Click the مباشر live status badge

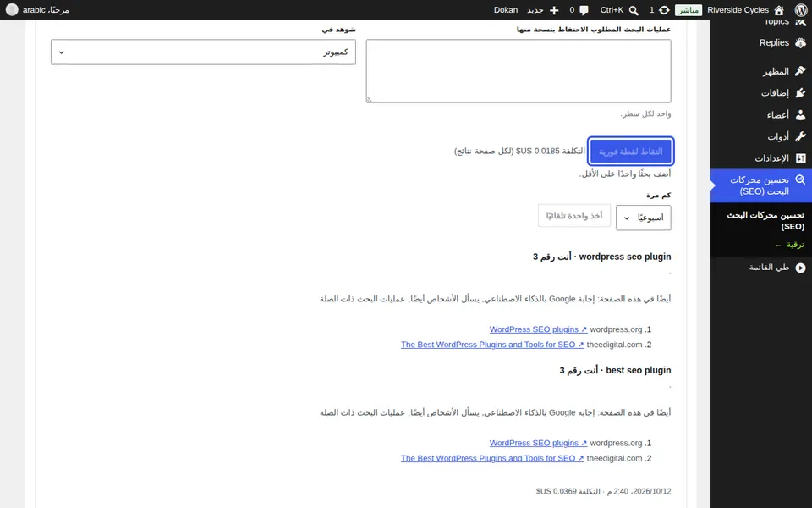click(689, 10)
